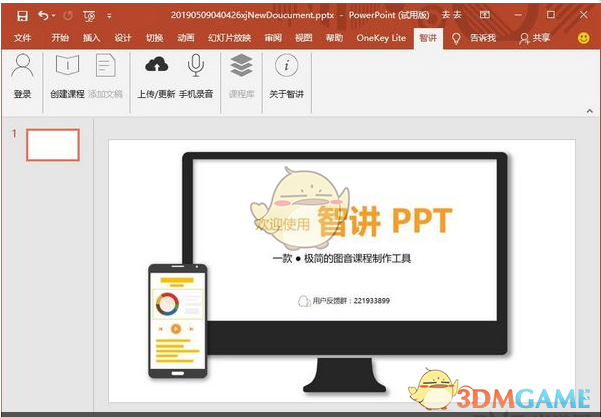Click the 智讲 PPT title text on slide
Image resolution: width=601 pixels, height=417 pixels.
pyautogui.click(x=385, y=221)
